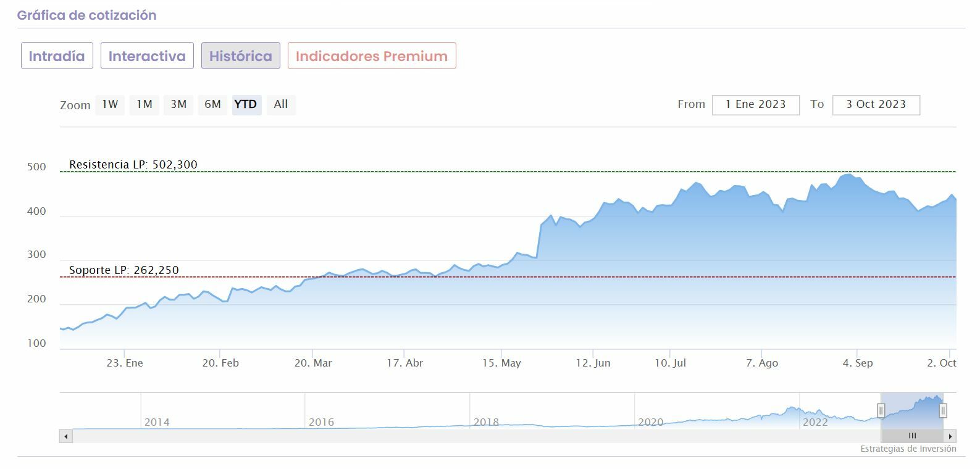Open the Estrategias de Inversión credit link
The image size is (980, 469).
click(908, 449)
